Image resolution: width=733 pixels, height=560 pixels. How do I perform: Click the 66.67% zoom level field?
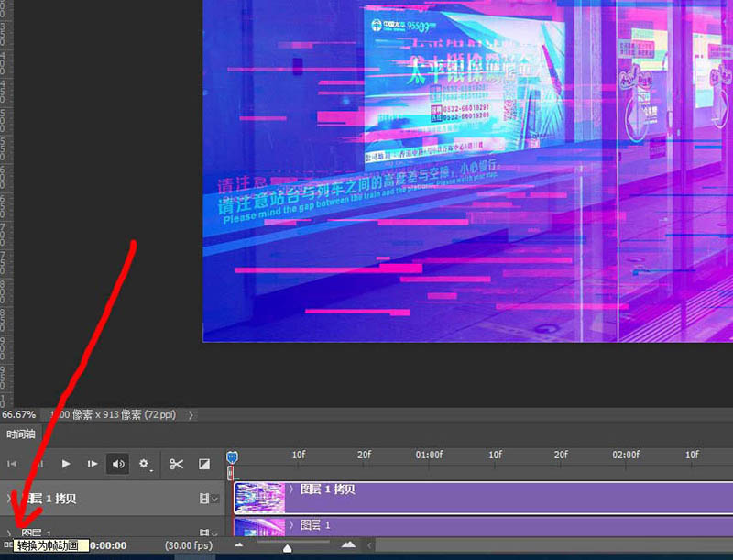click(18, 414)
